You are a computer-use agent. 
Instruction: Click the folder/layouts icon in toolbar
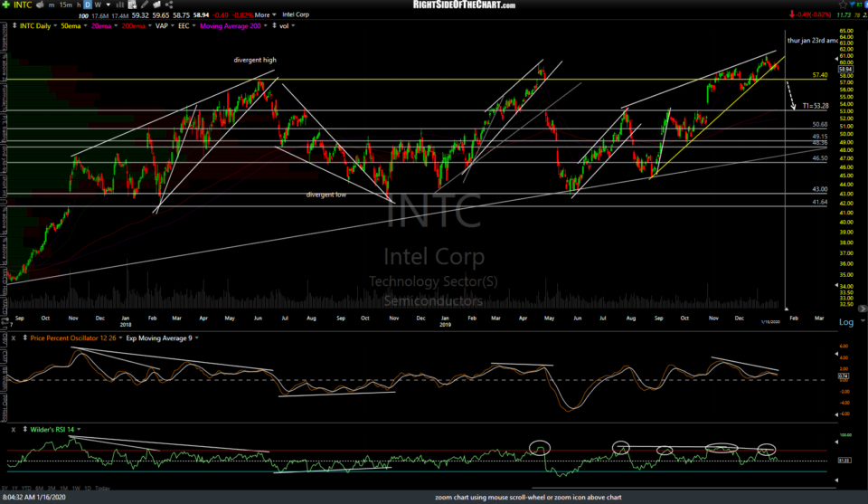156,5
